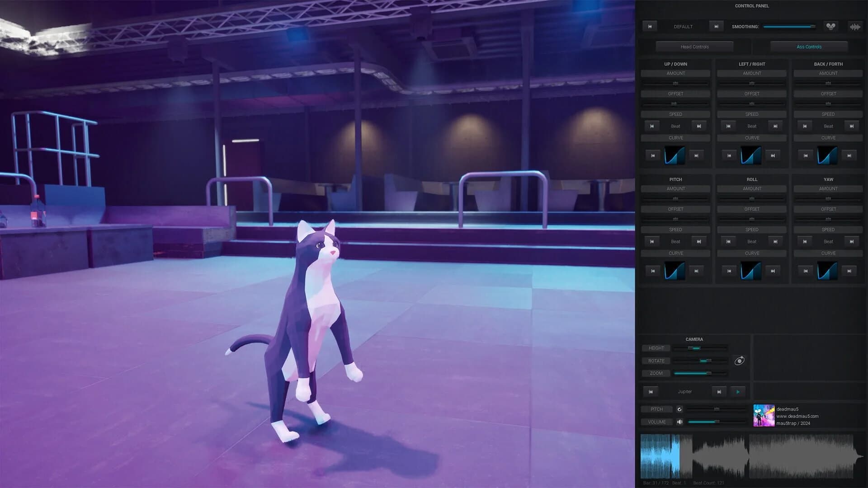Select the curve graph under Up/Down
Viewport: 868px width, 488px height.
click(675, 155)
